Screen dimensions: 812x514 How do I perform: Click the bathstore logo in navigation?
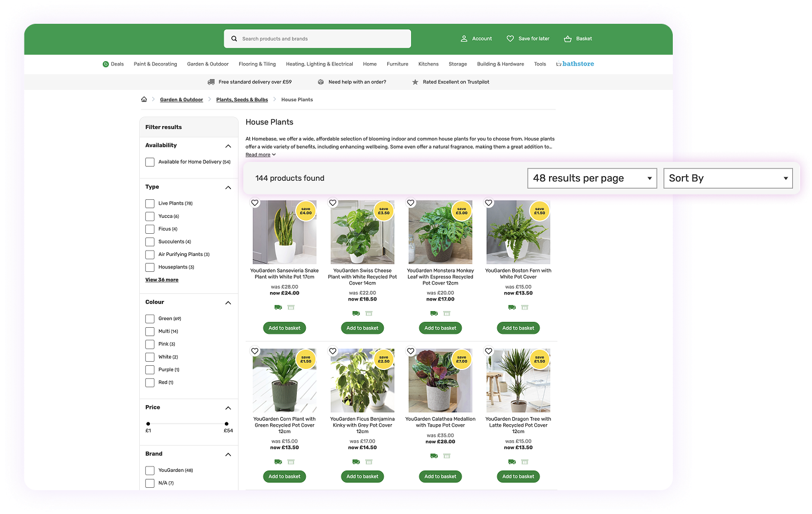575,64
